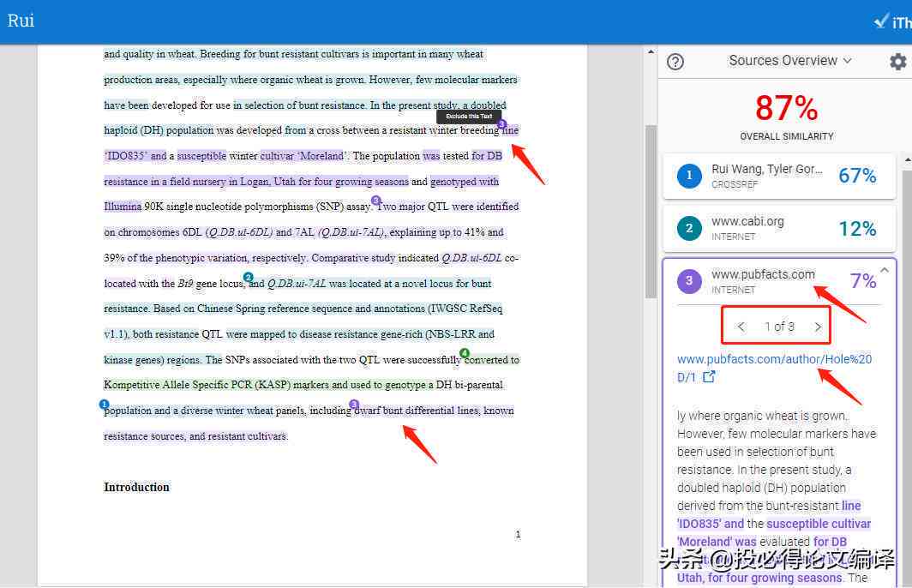This screenshot has height=588, width=912.
Task: Open the settings gear icon
Action: coord(898,62)
